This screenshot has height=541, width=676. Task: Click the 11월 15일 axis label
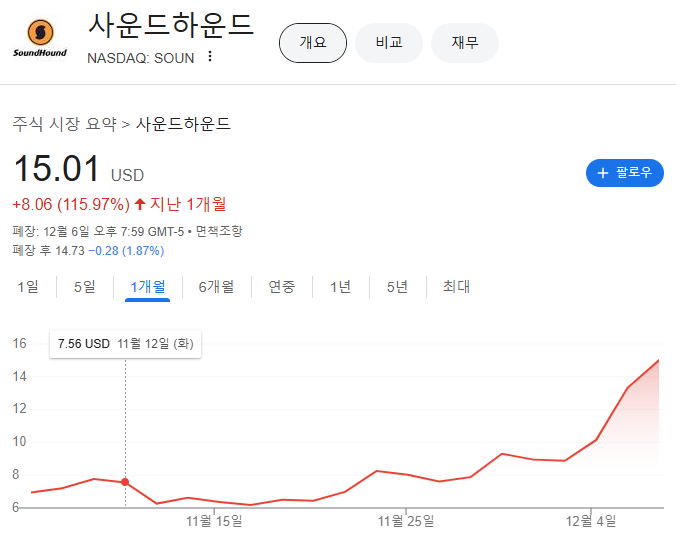tap(214, 522)
